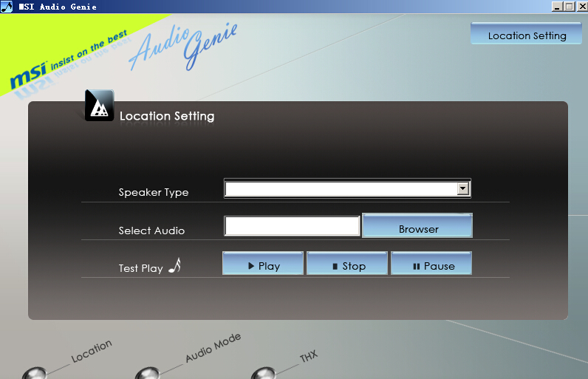This screenshot has height=379, width=588.
Task: Start test playback with Play button
Action: pos(263,263)
